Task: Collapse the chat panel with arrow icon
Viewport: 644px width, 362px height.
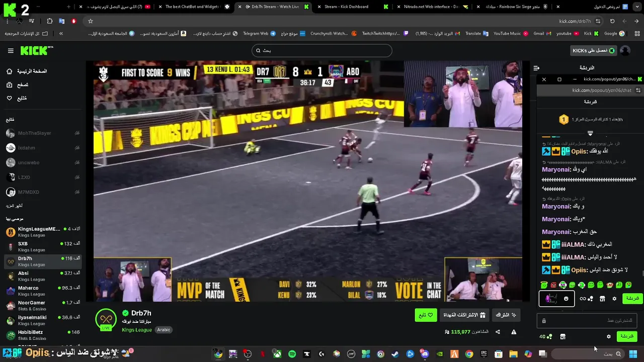Action: 536,68
